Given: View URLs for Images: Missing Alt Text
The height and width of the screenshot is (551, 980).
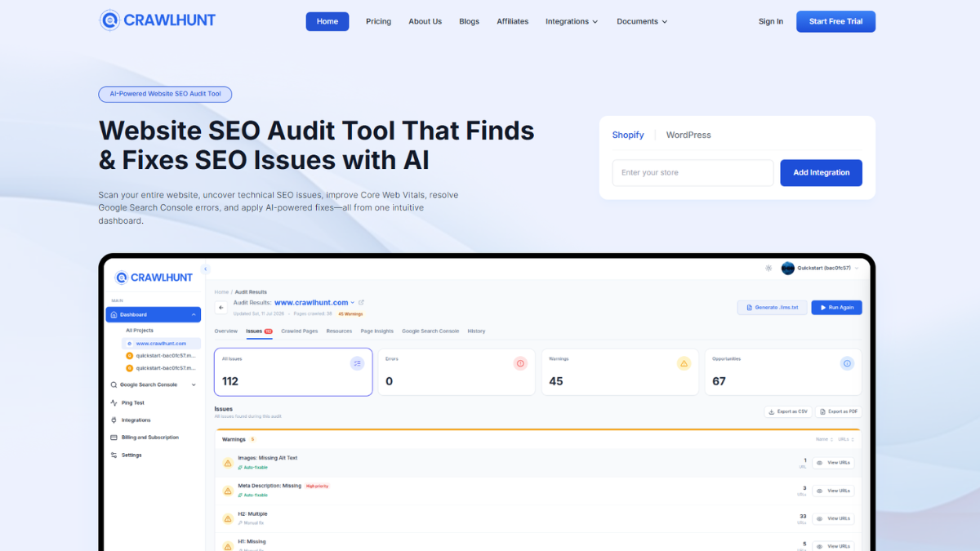Looking at the screenshot, I should pos(834,463).
